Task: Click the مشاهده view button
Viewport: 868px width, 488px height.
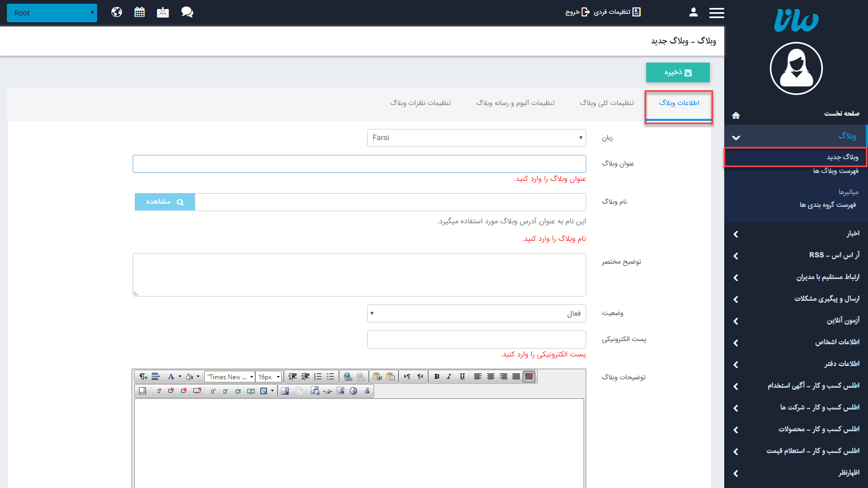Action: click(164, 202)
